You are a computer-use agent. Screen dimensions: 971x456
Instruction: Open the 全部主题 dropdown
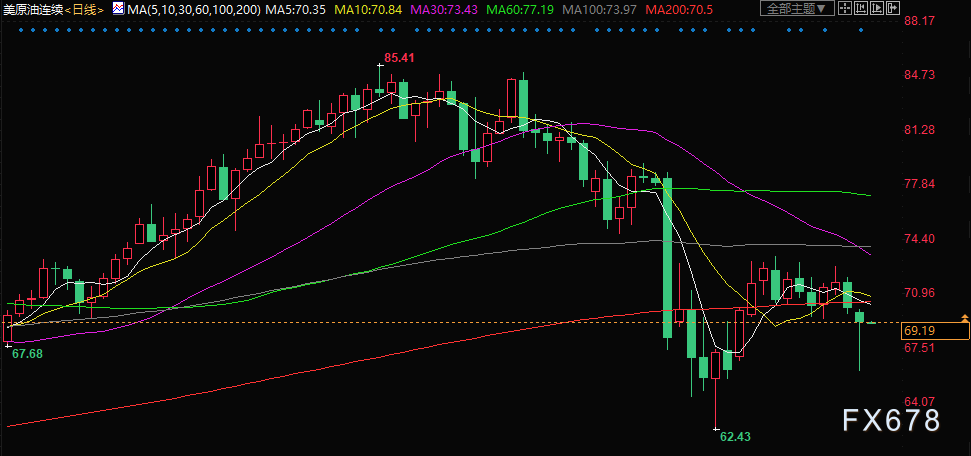tap(797, 8)
